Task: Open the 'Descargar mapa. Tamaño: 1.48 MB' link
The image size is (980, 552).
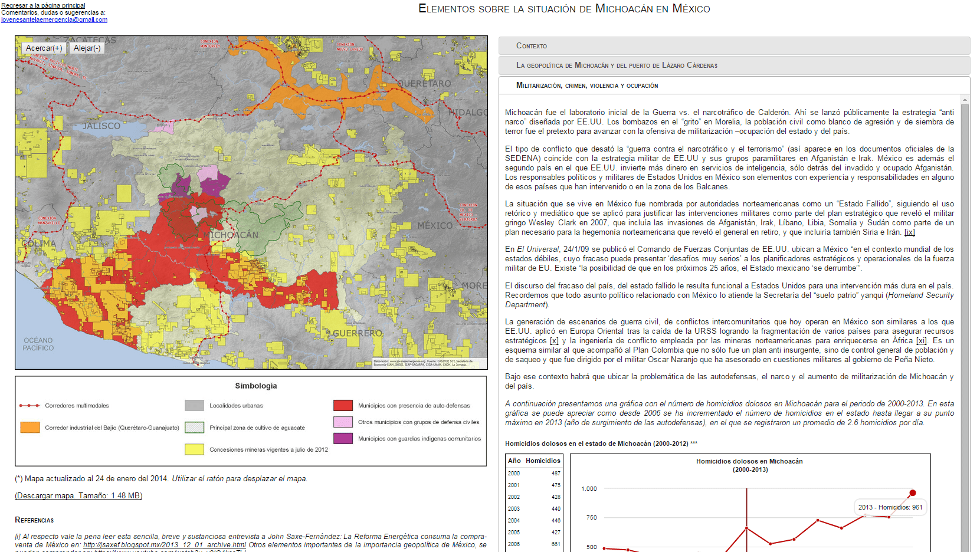Action: [78, 495]
